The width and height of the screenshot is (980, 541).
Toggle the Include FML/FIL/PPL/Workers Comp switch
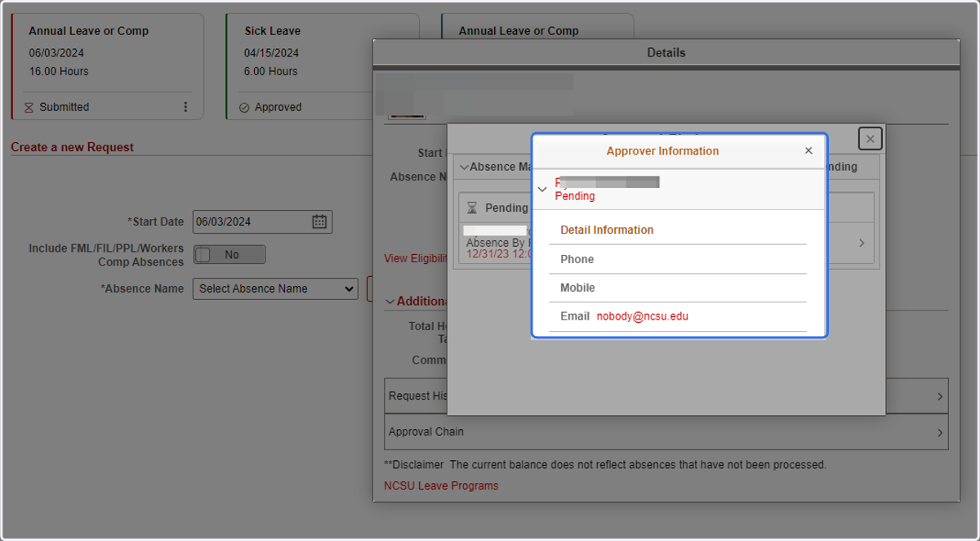pos(229,255)
